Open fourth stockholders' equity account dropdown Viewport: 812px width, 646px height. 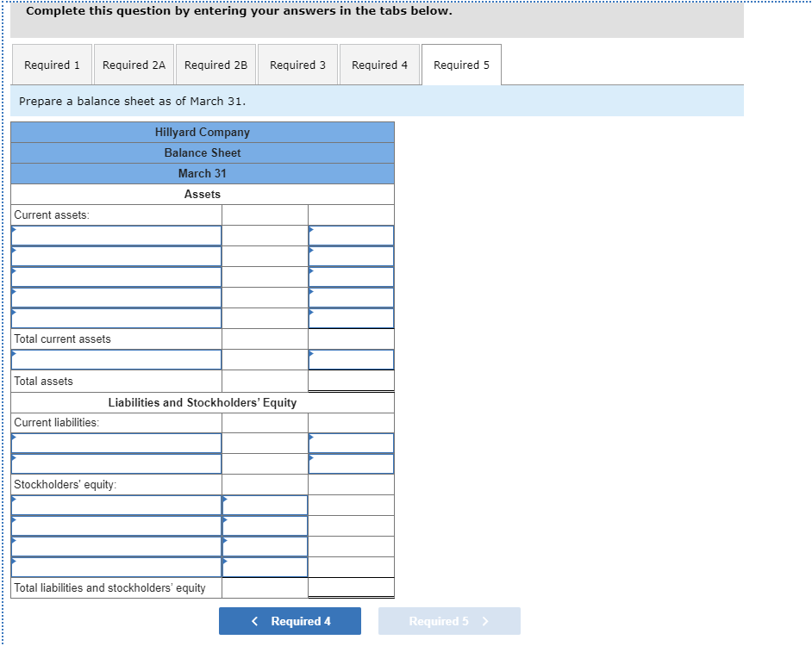(x=116, y=568)
